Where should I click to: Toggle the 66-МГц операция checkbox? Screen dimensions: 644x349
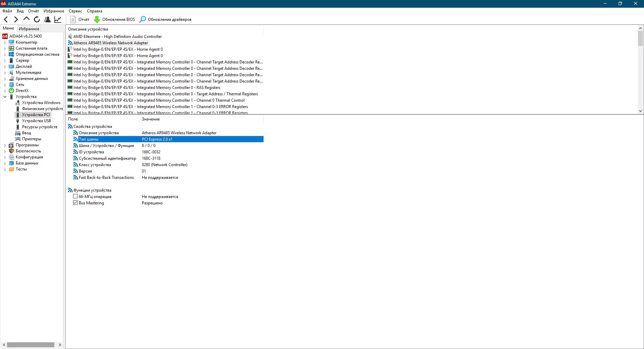pyautogui.click(x=75, y=196)
